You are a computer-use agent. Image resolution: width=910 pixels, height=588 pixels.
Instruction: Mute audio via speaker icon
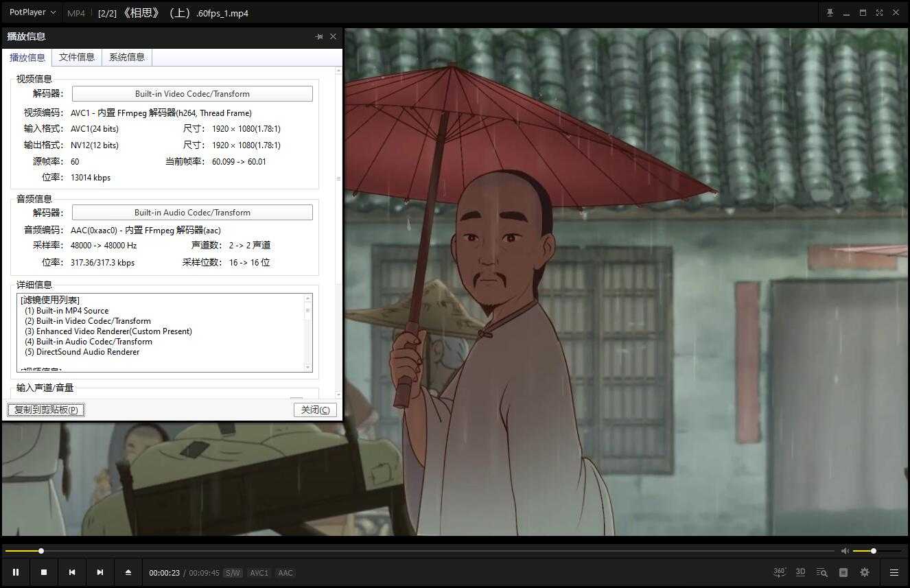point(845,551)
